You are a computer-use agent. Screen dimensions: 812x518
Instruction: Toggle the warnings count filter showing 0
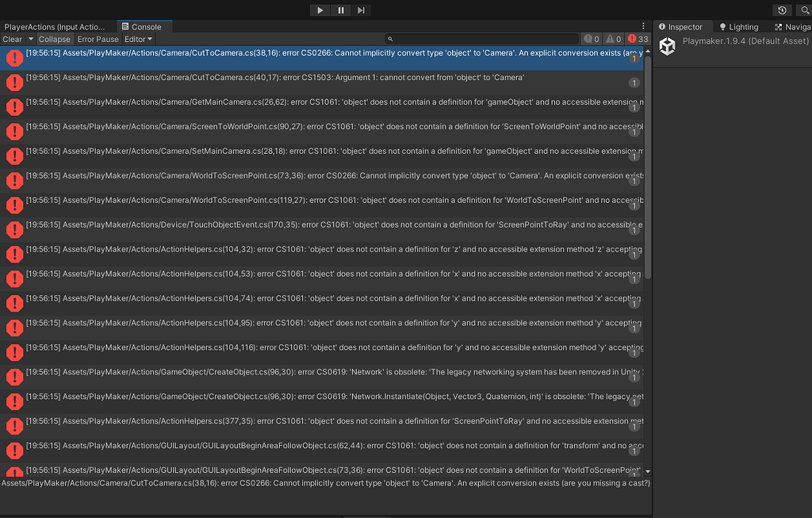[611, 38]
